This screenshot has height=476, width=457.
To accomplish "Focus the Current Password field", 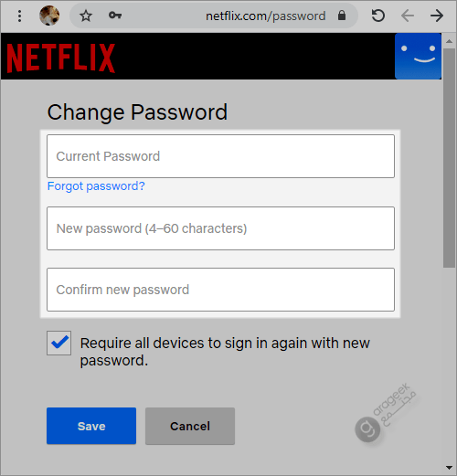I will coord(220,156).
